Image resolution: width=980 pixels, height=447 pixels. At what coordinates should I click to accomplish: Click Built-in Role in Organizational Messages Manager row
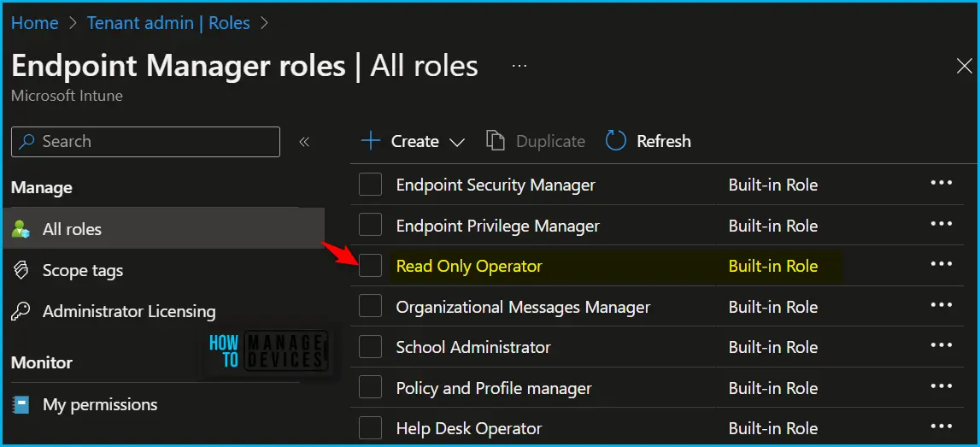[773, 307]
